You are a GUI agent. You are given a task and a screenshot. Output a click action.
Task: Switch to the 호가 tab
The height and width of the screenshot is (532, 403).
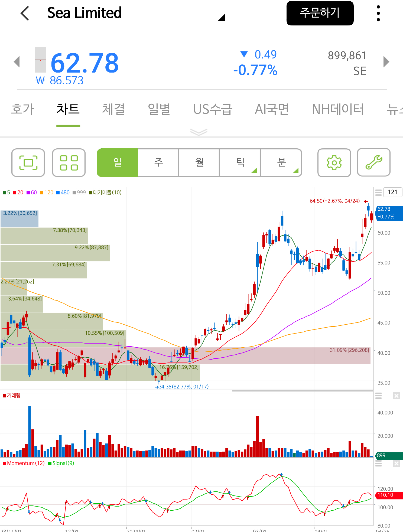pyautogui.click(x=23, y=109)
